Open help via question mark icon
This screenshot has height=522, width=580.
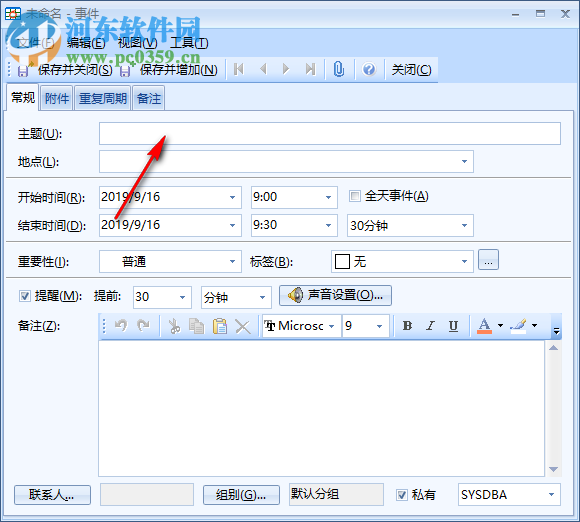pos(369,69)
